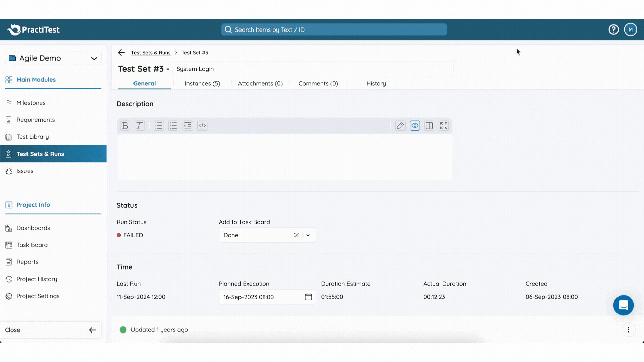Open the help menu
The height and width of the screenshot is (362, 644).
613,29
